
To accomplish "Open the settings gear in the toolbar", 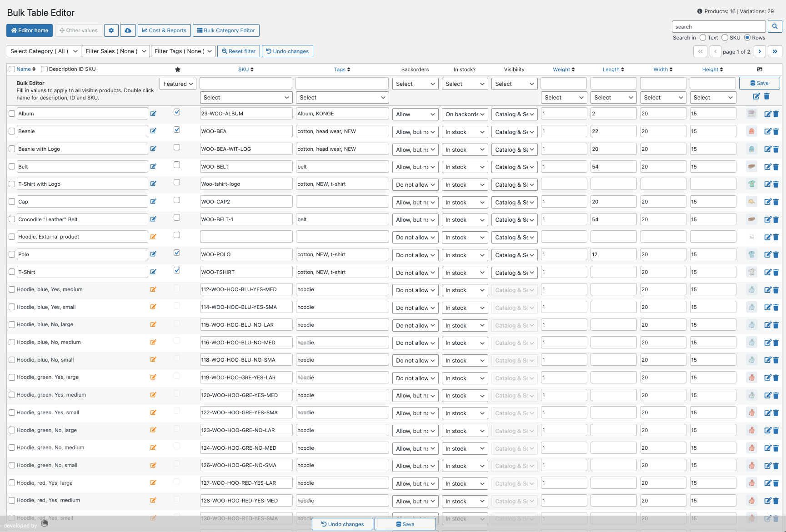I will point(111,30).
